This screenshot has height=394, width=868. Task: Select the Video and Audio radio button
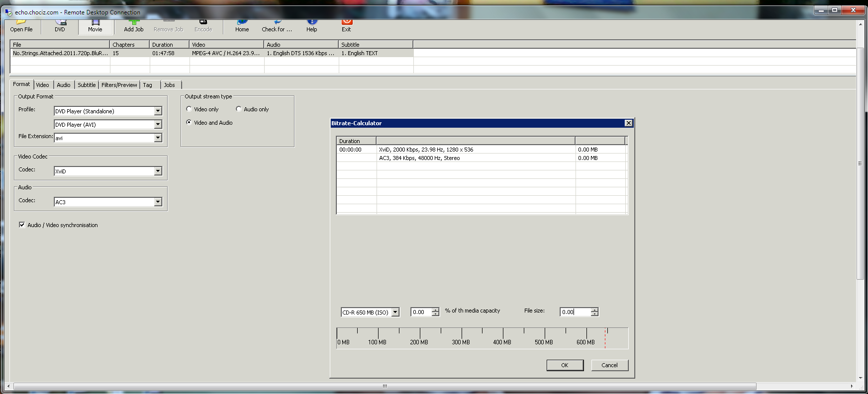(x=189, y=122)
